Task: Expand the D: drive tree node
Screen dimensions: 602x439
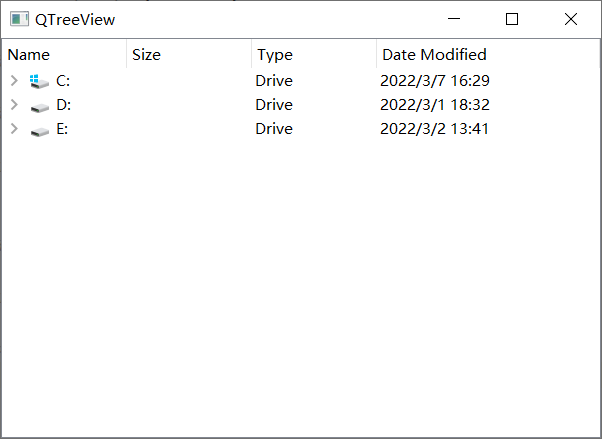Action: tap(14, 104)
